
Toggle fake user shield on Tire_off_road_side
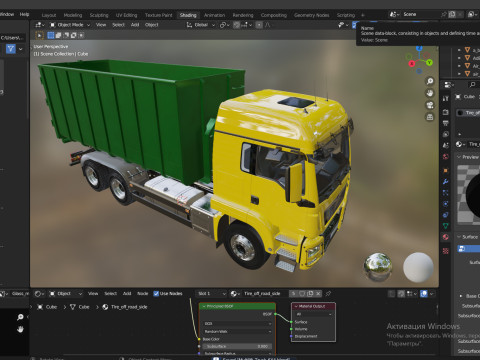pyautogui.click(x=302, y=293)
